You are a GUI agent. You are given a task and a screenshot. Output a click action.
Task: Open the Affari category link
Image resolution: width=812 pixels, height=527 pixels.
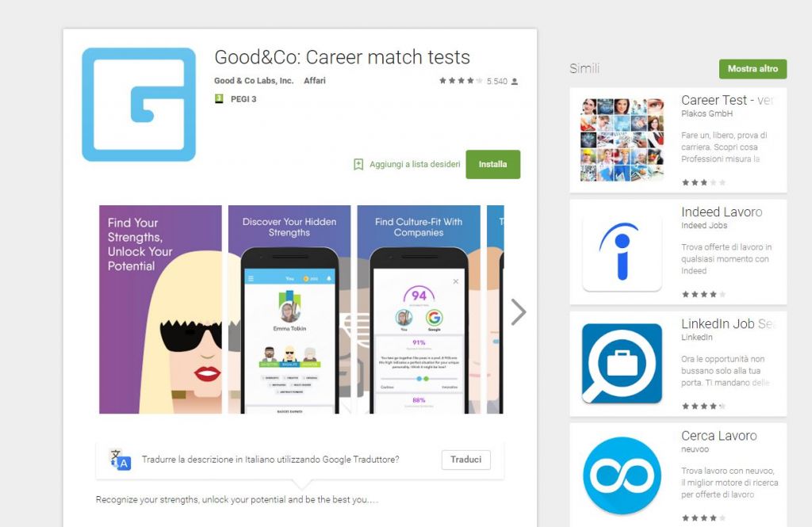(x=314, y=81)
